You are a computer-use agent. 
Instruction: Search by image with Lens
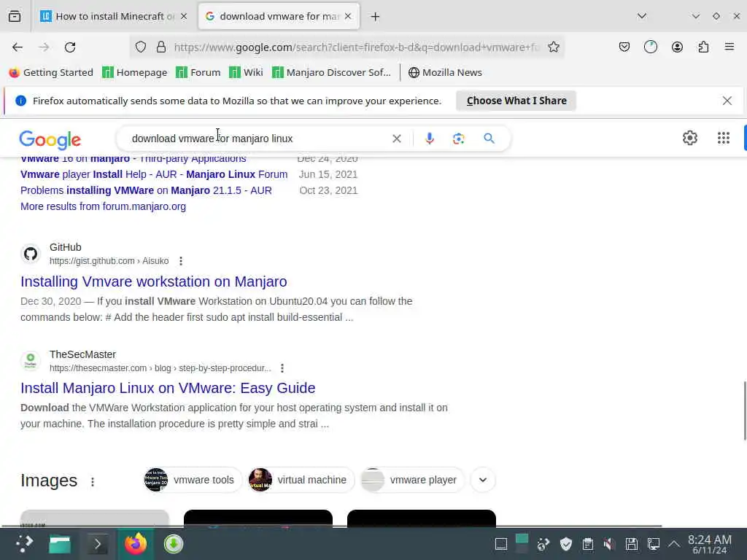[x=458, y=139]
